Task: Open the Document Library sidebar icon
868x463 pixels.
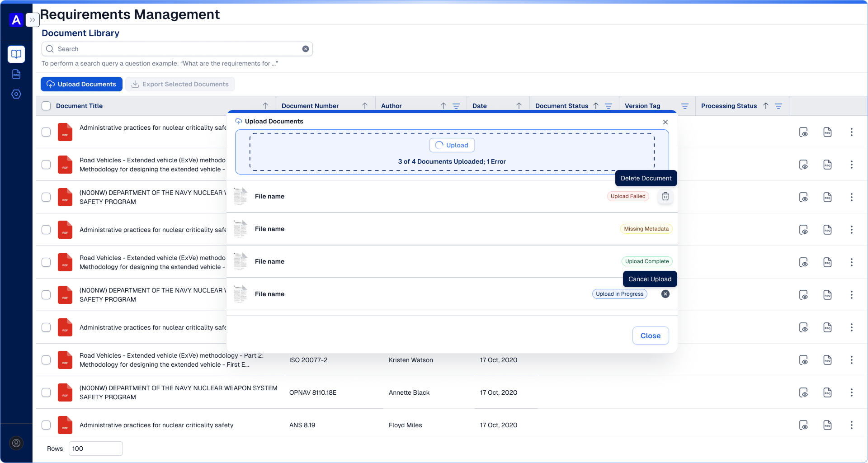Action: 16,54
